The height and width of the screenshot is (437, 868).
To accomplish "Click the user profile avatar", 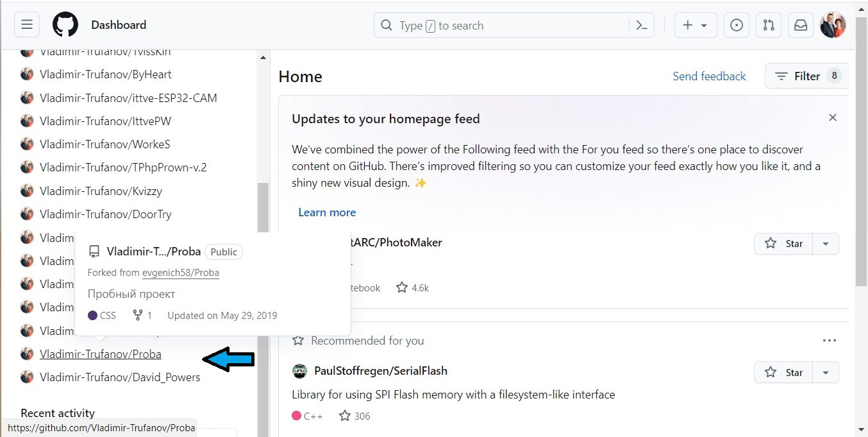I will (833, 25).
